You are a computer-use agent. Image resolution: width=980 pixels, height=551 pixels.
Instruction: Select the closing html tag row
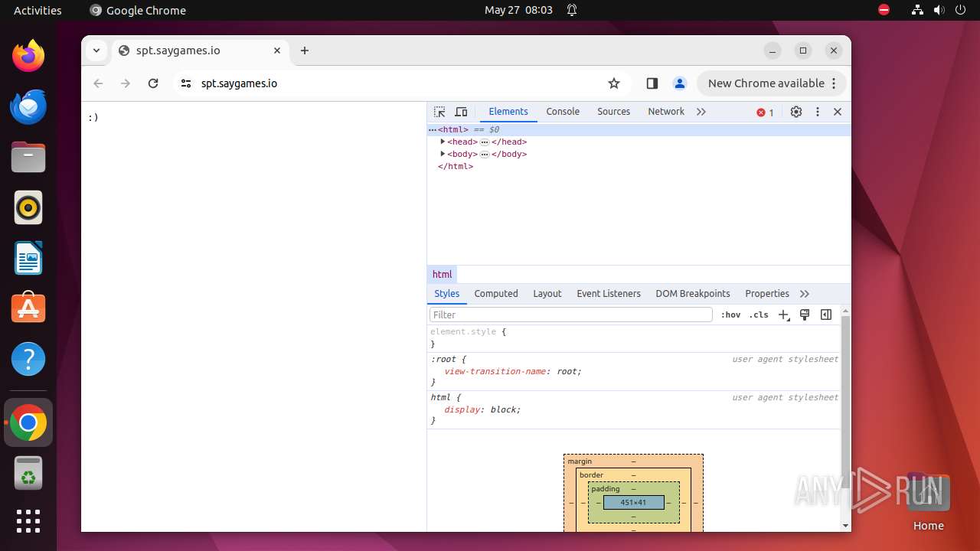click(x=639, y=166)
